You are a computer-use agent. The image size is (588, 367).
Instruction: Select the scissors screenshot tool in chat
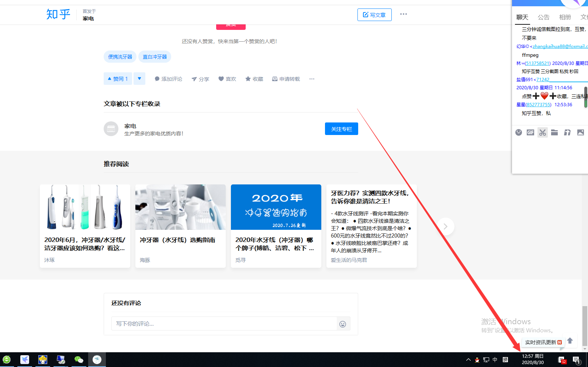pyautogui.click(x=543, y=132)
